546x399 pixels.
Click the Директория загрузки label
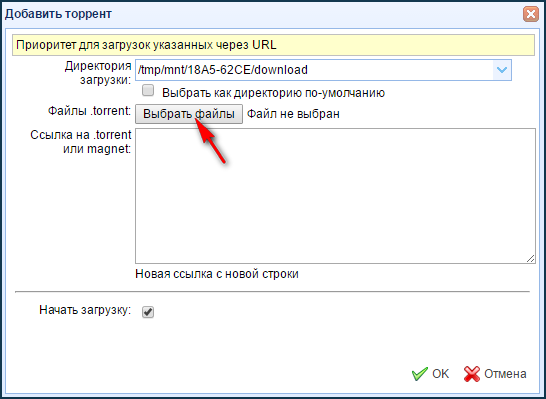click(98, 73)
